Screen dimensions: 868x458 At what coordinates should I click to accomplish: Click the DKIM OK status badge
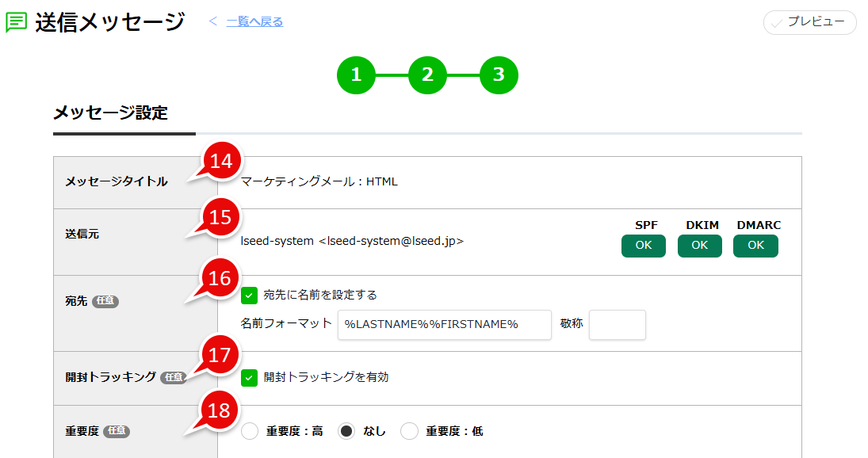tap(699, 246)
